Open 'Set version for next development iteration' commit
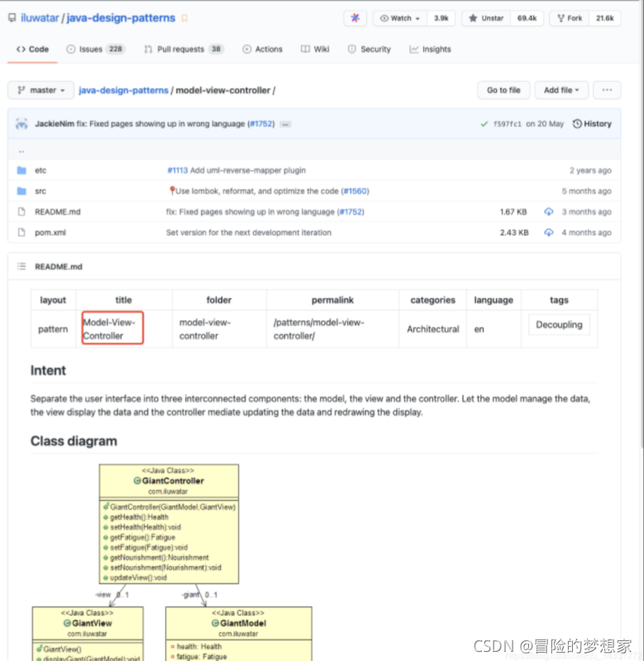Image resolution: width=644 pixels, height=661 pixels. [248, 232]
